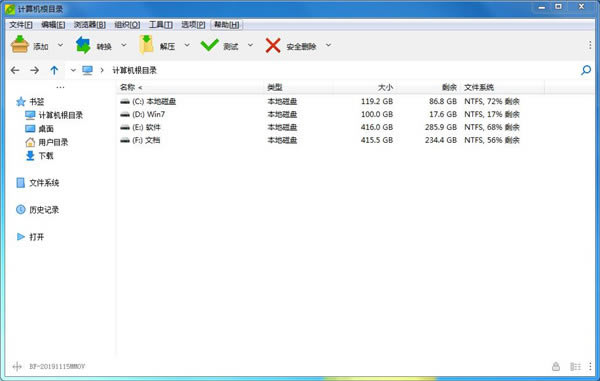Image resolution: width=600 pixels, height=381 pixels.
Task: Select 桌面 in the sidebar
Action: point(46,129)
